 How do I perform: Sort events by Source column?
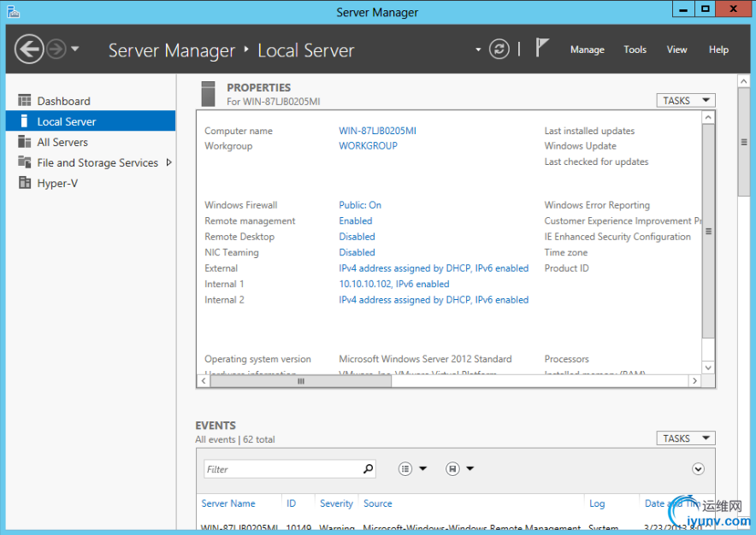click(x=377, y=503)
